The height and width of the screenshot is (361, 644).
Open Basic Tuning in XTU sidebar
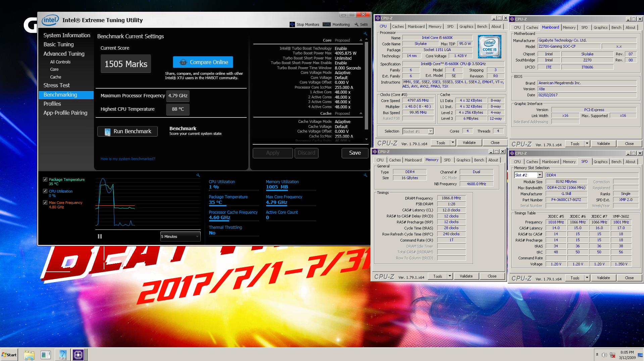pos(58,44)
